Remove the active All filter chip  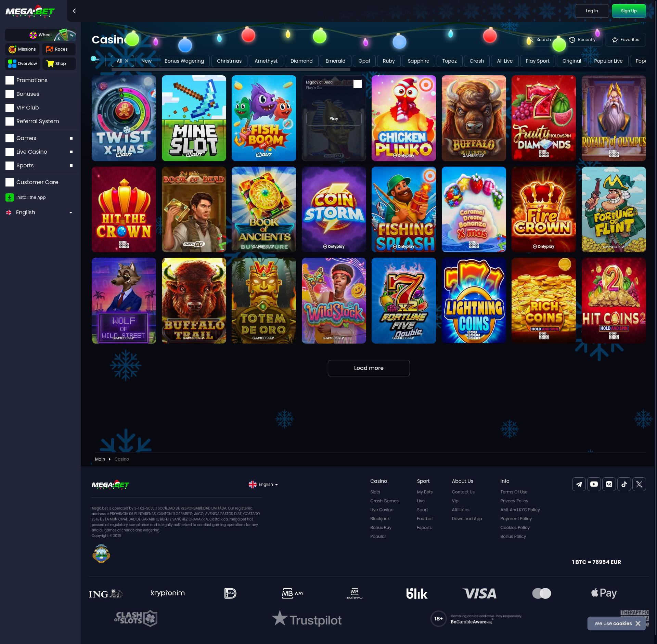click(126, 61)
